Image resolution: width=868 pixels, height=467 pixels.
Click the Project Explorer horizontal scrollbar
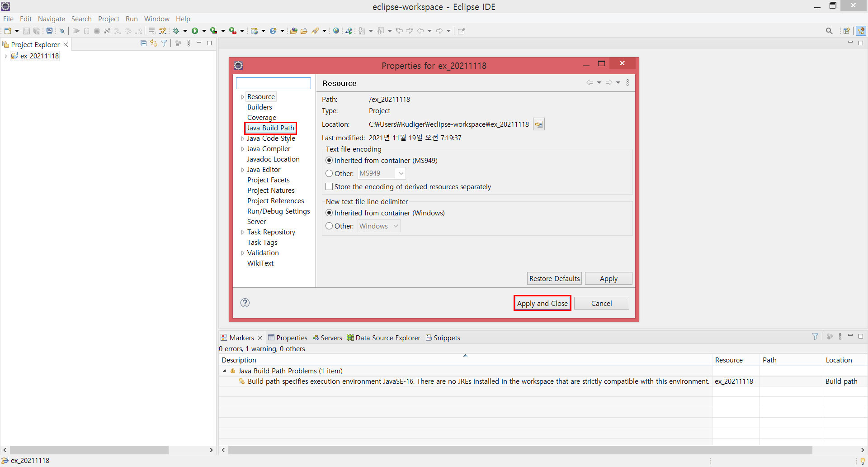click(x=89, y=450)
